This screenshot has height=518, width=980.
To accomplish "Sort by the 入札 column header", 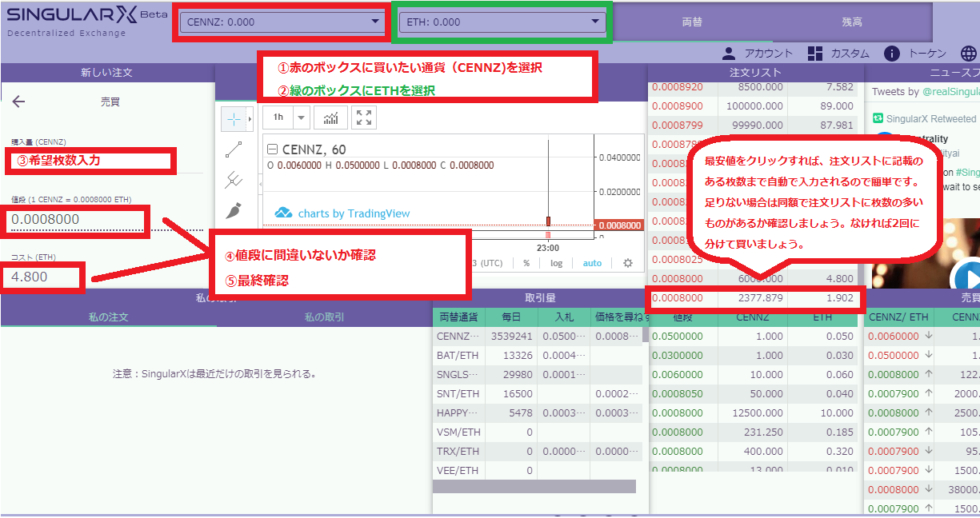I will click(562, 317).
